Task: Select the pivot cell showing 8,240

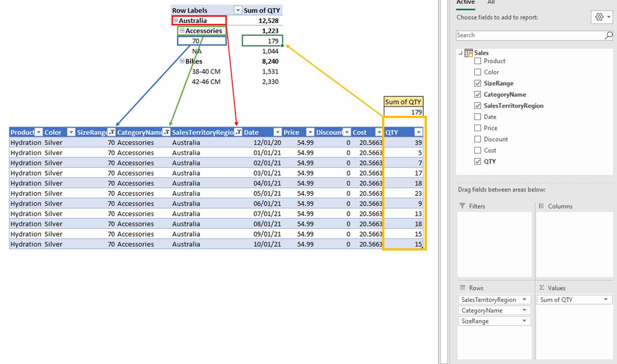Action: 270,62
